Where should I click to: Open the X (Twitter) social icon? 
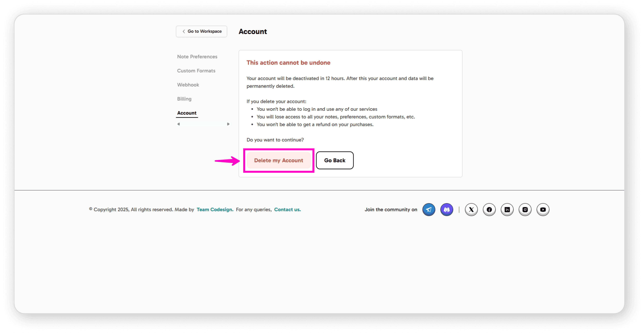click(x=471, y=210)
